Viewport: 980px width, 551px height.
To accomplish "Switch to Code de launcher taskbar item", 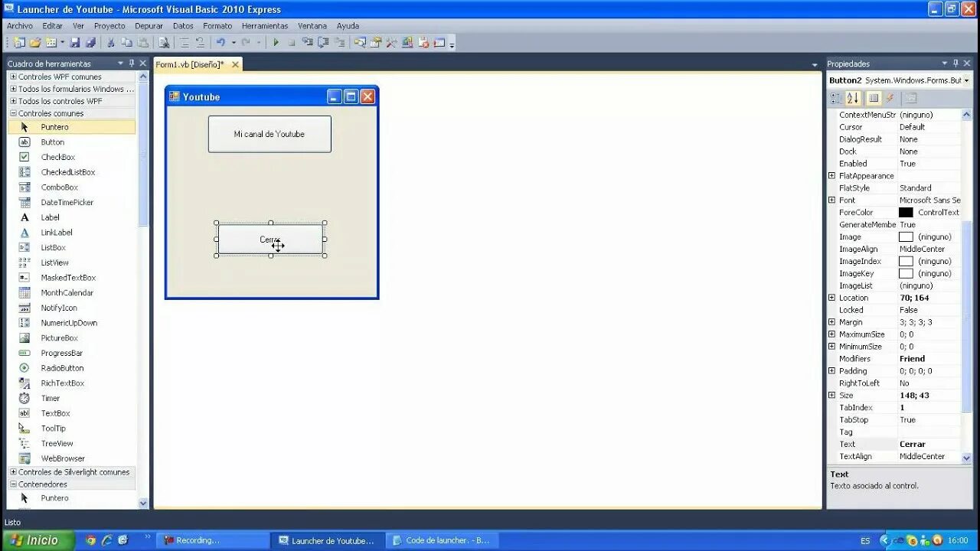I will tap(442, 540).
